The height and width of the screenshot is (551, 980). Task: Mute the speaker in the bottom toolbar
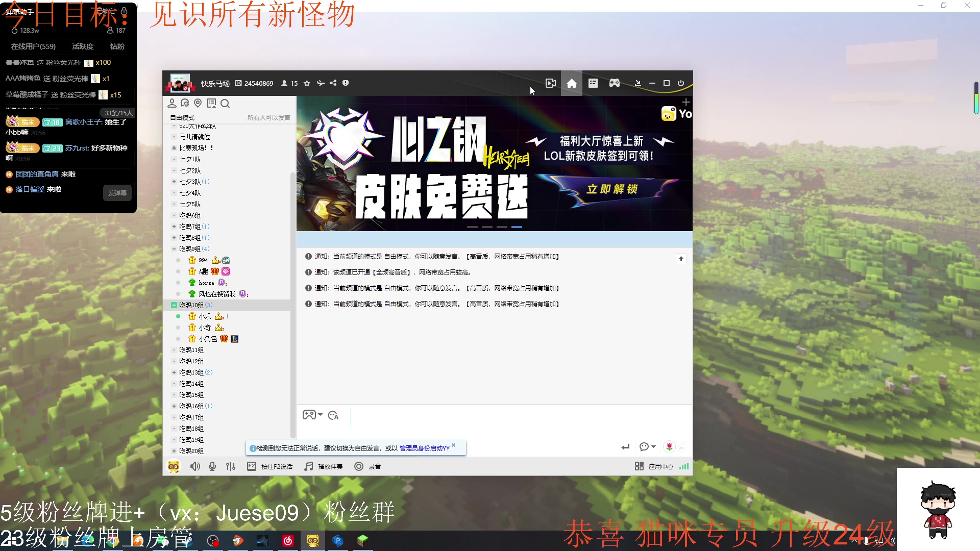click(195, 466)
